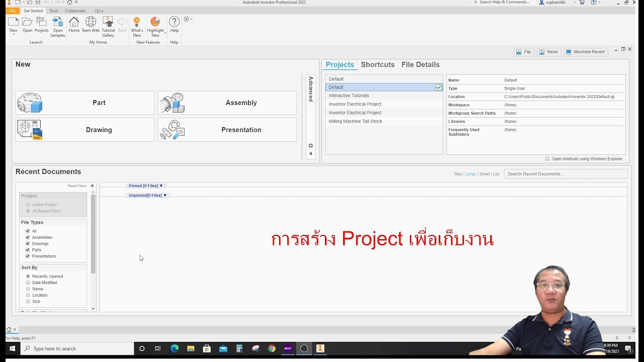The height and width of the screenshot is (362, 644).
Task: Click the Open Samples icon
Action: tap(58, 22)
